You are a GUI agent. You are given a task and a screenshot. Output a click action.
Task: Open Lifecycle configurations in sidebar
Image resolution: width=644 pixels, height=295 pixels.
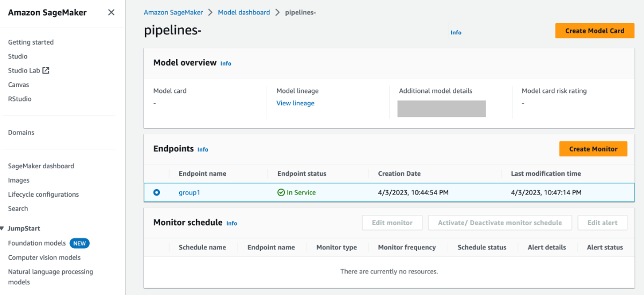[x=43, y=195]
